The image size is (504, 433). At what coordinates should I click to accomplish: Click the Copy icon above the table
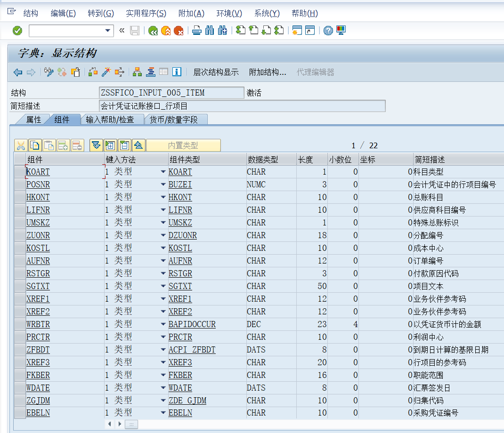click(x=35, y=145)
